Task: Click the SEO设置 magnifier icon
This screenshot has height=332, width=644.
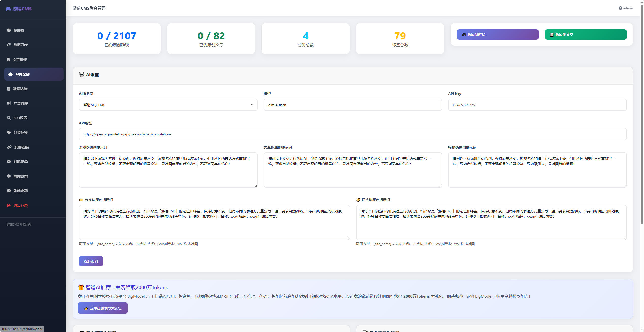Action: pyautogui.click(x=9, y=118)
